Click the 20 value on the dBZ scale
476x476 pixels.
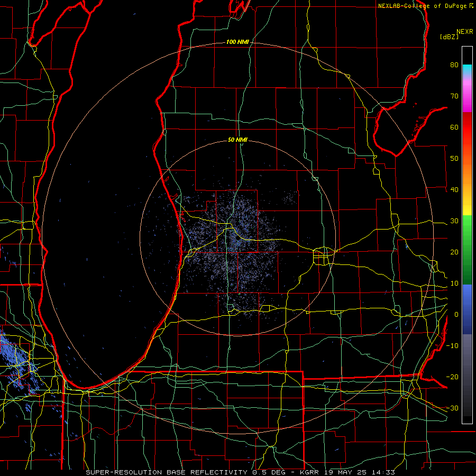(x=454, y=252)
